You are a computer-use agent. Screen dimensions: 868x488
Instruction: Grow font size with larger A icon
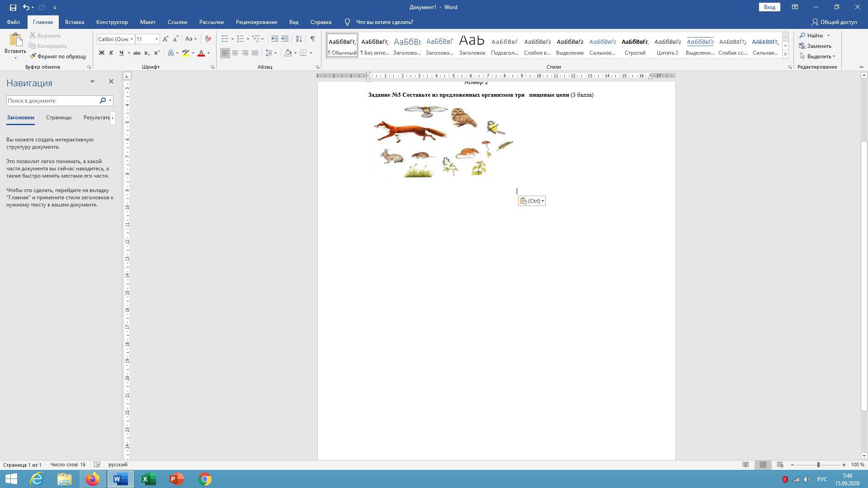click(x=165, y=39)
